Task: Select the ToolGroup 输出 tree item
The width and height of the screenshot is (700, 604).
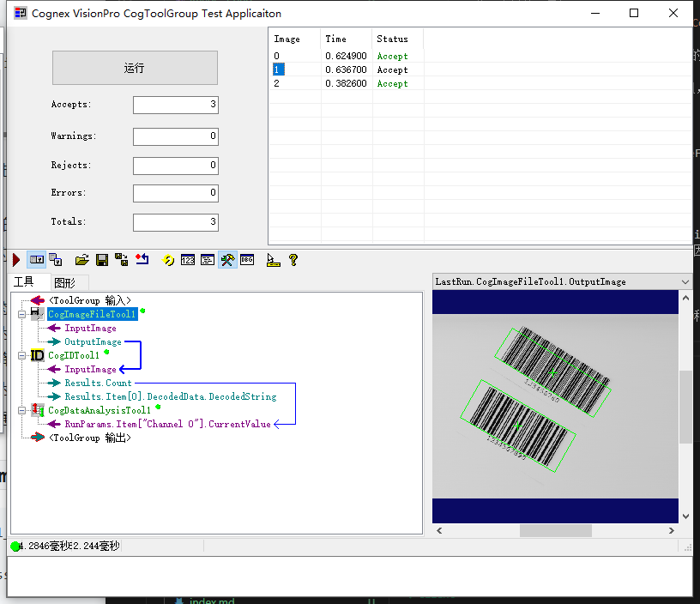Action: pyautogui.click(x=90, y=438)
